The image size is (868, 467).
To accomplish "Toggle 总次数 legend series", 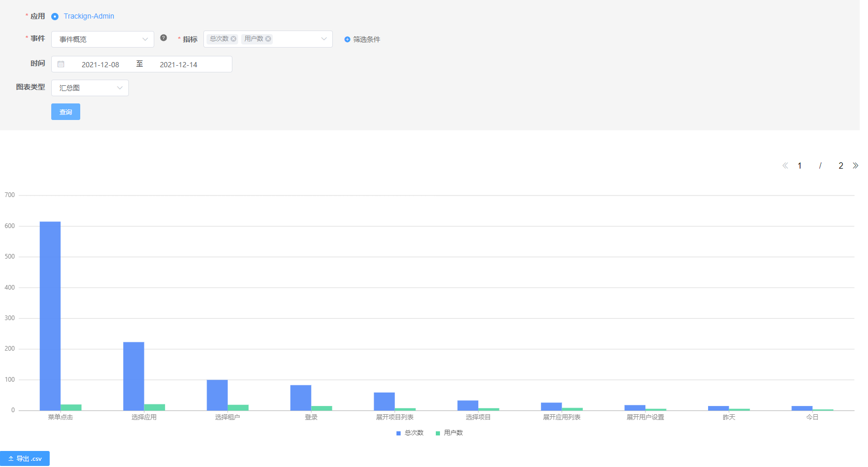I will 410,433.
